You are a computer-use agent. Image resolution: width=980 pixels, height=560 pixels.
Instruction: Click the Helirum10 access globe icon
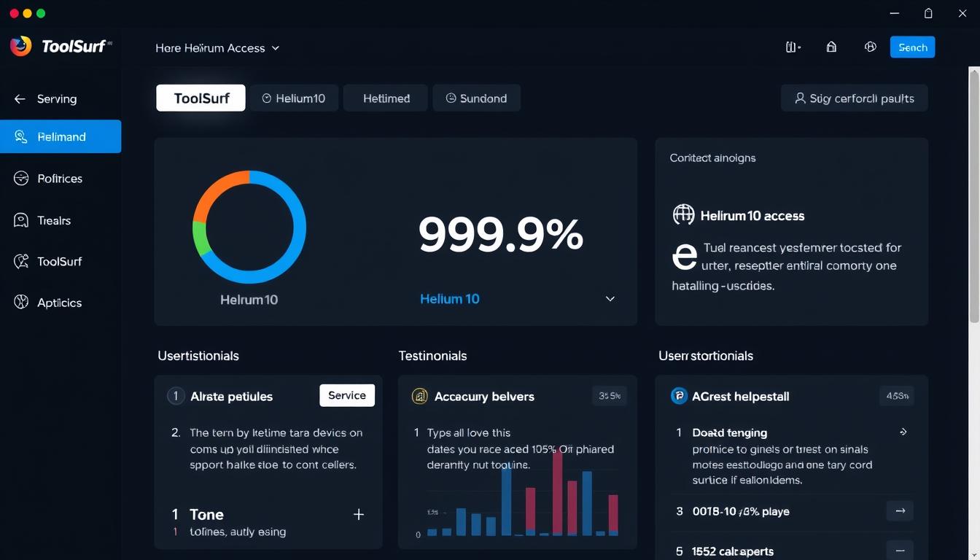(683, 215)
